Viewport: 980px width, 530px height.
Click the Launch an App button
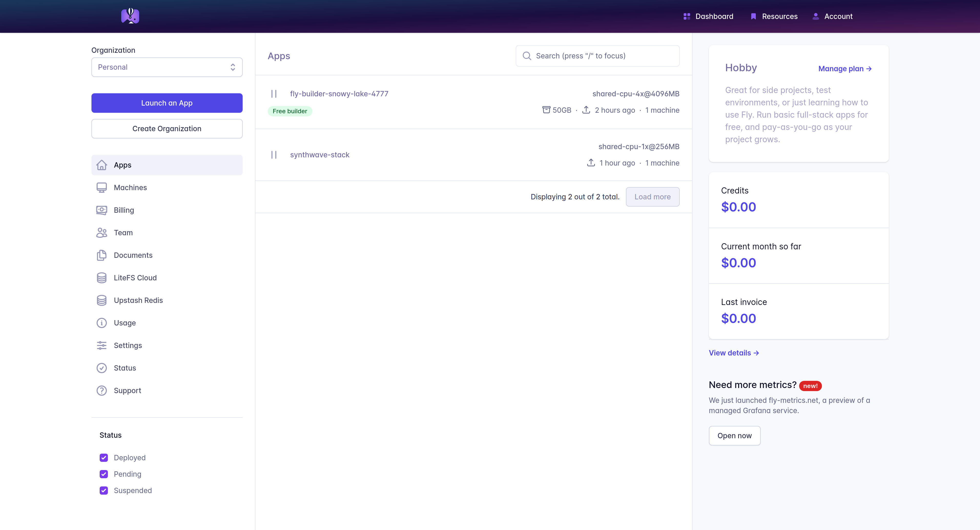point(166,103)
